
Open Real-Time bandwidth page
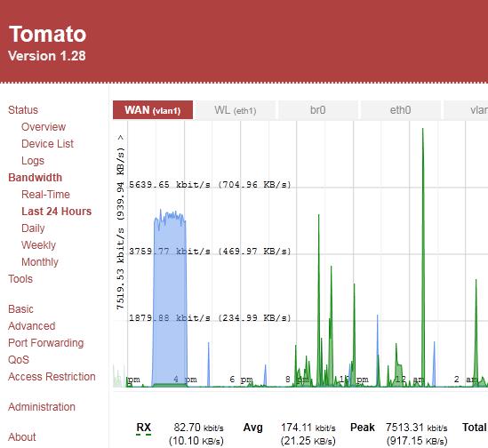tap(45, 195)
